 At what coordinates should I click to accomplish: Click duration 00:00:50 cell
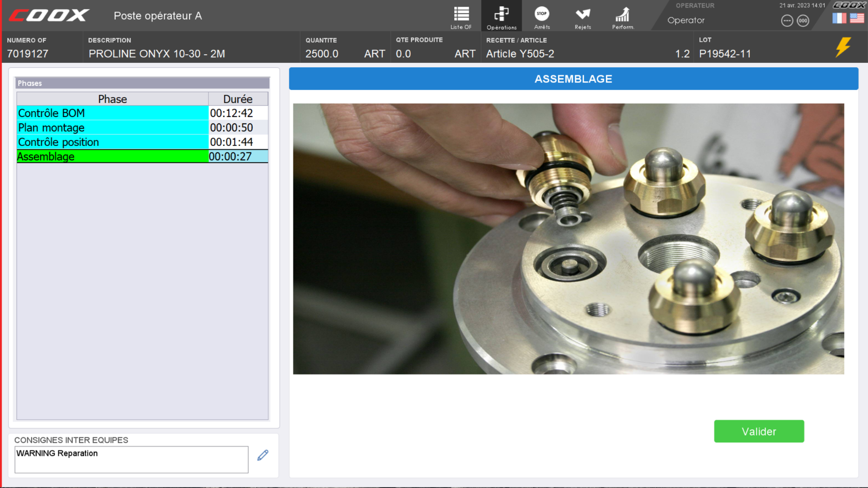[x=238, y=127]
